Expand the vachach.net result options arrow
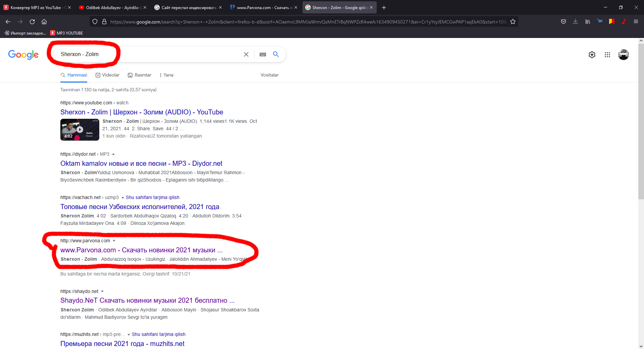644x349 pixels. pos(123,198)
